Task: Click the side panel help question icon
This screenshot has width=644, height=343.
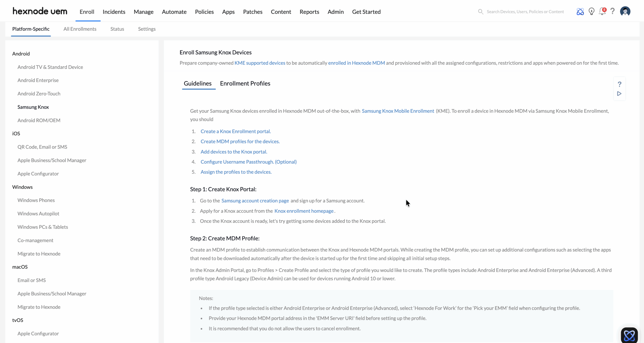Action: pos(619,84)
